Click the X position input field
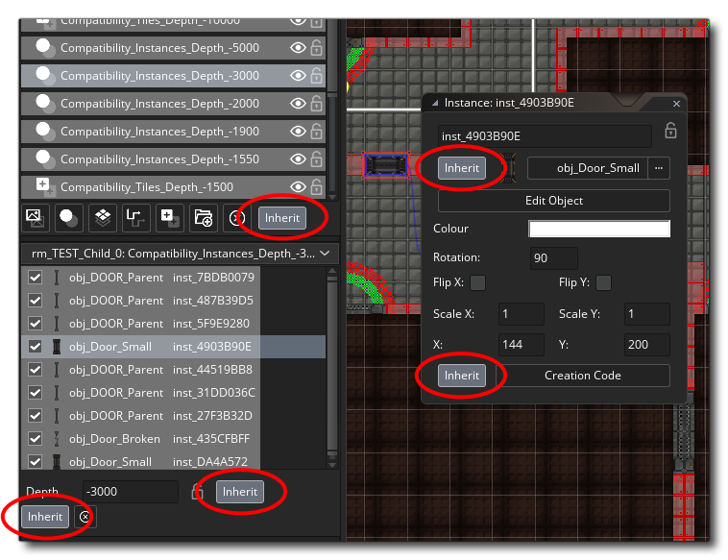728x560 pixels. [521, 345]
